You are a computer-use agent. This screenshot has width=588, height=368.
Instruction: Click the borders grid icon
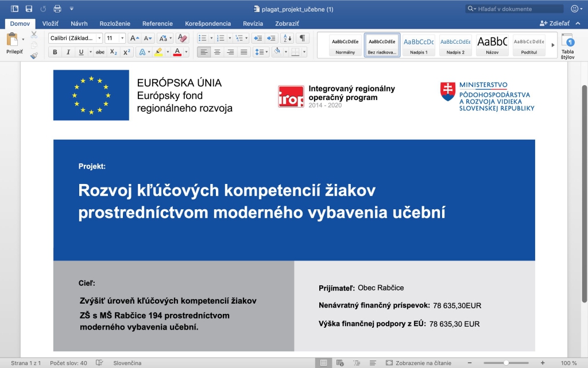[296, 52]
